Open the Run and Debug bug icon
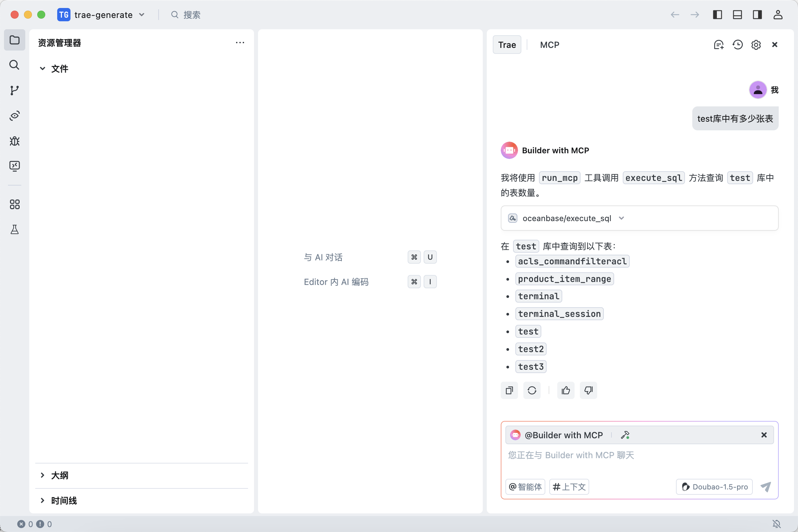798x532 pixels. 14,141
